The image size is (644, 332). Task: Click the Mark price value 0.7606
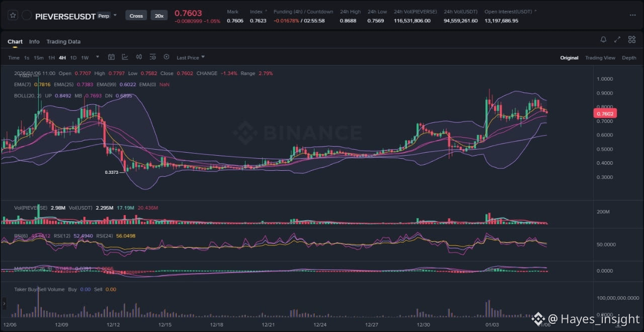(234, 21)
